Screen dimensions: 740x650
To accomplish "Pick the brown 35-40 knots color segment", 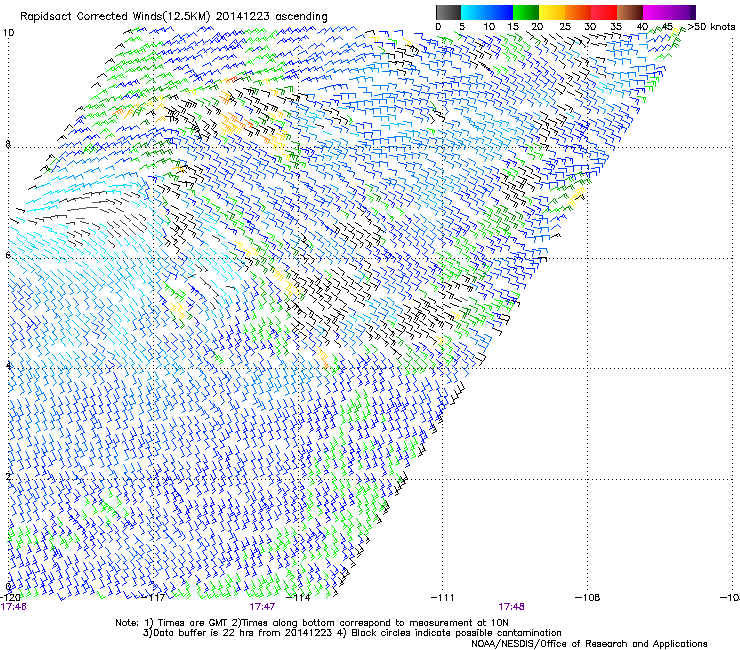I will 630,12.
